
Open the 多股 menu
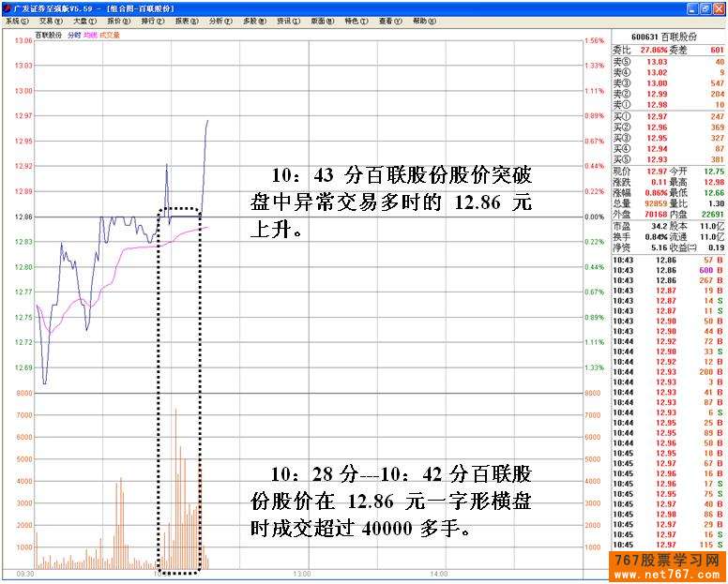click(254, 22)
